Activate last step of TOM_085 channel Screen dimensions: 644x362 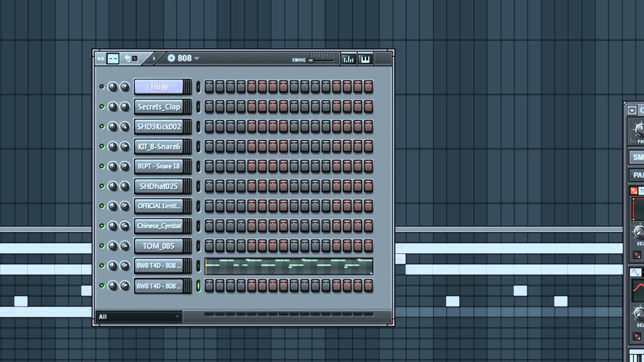coord(368,246)
